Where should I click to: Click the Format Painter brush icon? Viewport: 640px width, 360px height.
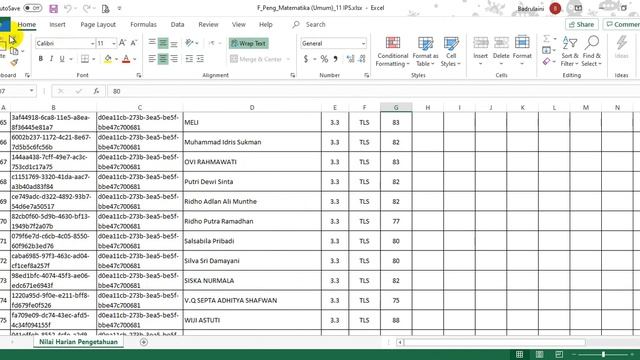[x=14, y=62]
